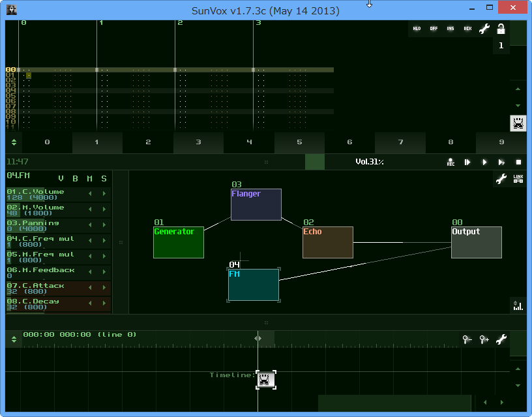
Task: Play the current pattern
Action: (501, 162)
